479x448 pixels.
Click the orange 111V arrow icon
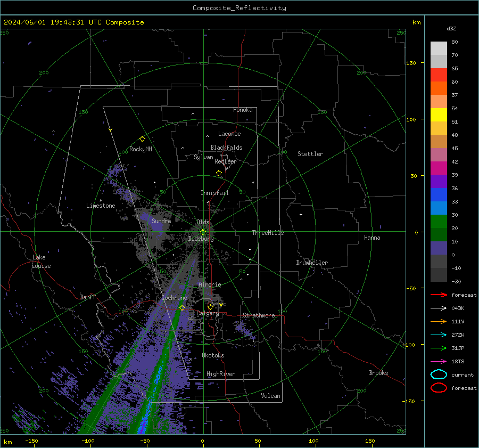click(x=439, y=321)
